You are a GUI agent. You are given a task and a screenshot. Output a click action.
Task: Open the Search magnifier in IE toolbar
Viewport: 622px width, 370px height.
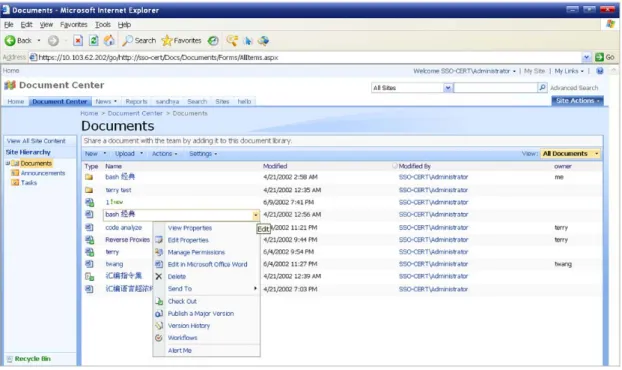point(127,40)
